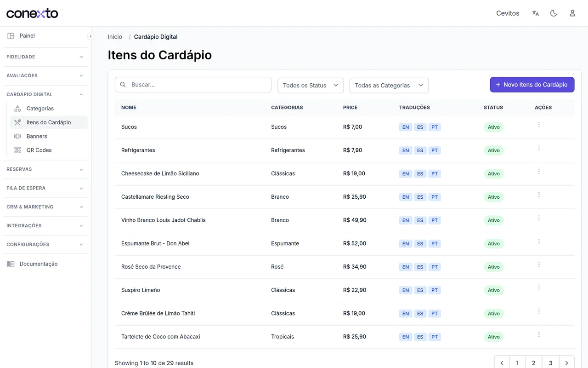The image size is (588, 368).
Task: Open Todos os Status dropdown
Action: tap(311, 86)
